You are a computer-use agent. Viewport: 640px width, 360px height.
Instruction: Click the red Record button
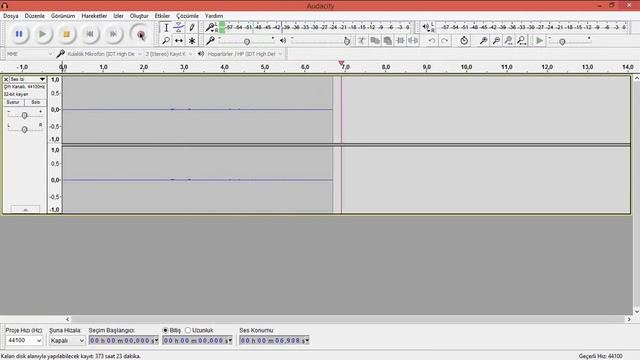pyautogui.click(x=140, y=34)
